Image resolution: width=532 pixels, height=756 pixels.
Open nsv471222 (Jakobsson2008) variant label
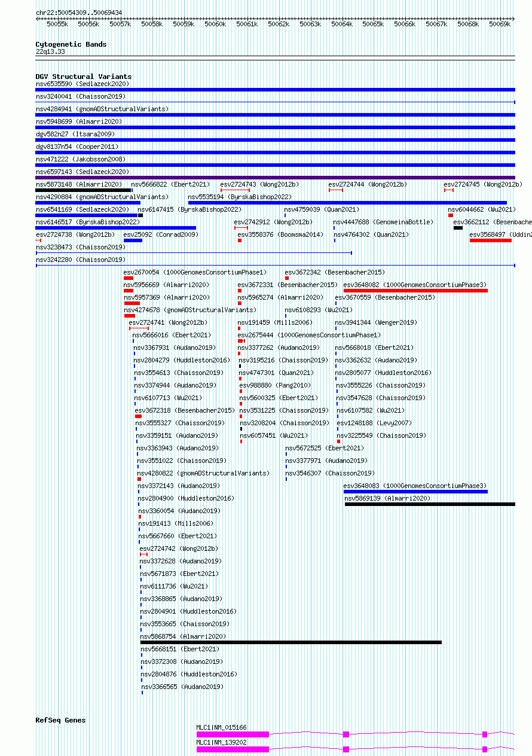point(81,160)
